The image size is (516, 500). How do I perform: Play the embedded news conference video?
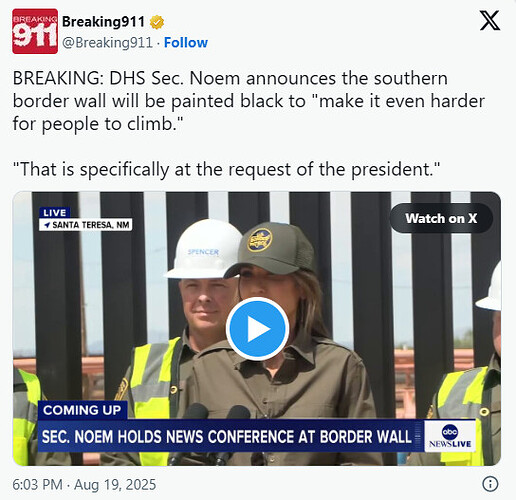(x=257, y=329)
